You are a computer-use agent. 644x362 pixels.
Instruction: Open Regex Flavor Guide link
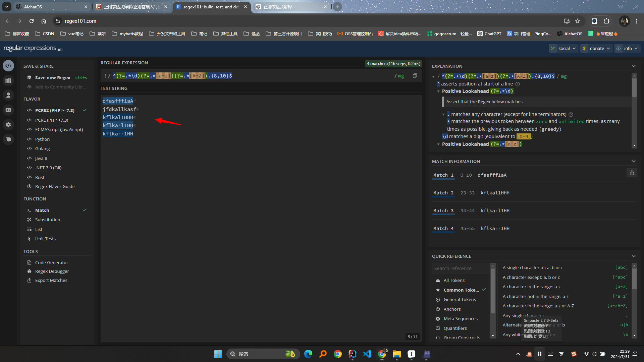55,186
